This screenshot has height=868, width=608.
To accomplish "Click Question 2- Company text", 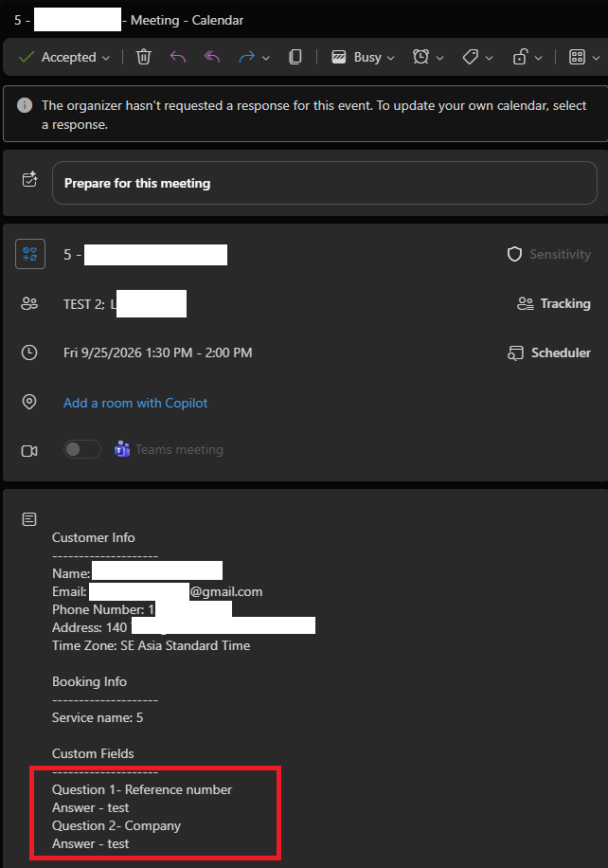I will (x=116, y=825).
